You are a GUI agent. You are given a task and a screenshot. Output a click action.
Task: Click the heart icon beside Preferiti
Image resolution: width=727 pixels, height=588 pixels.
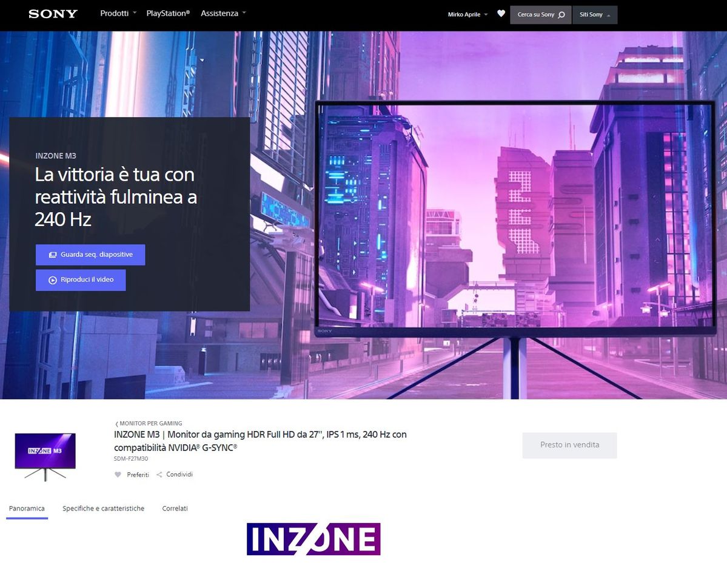coord(118,475)
